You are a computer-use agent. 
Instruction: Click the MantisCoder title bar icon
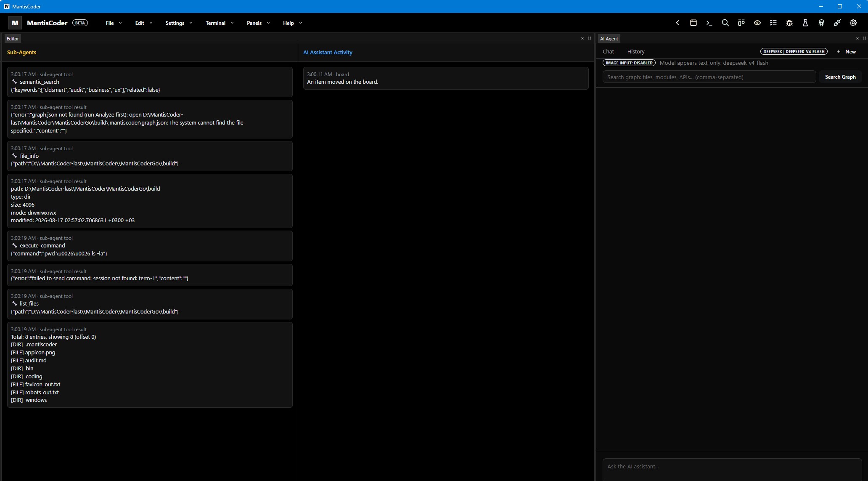(7, 6)
